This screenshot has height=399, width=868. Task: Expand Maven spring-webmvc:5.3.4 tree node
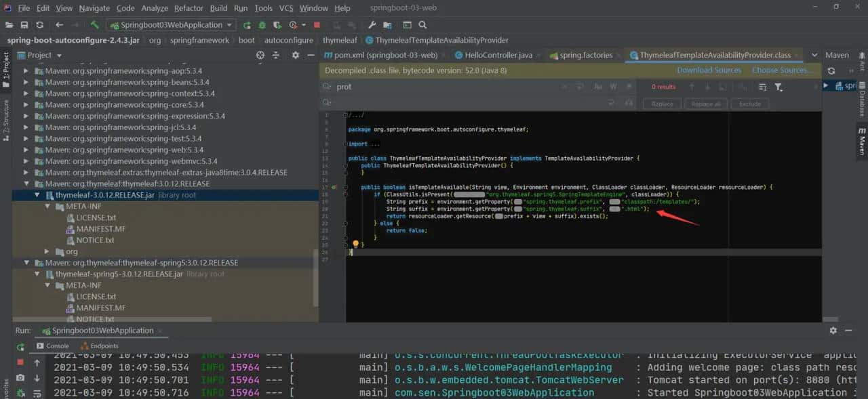(27, 161)
